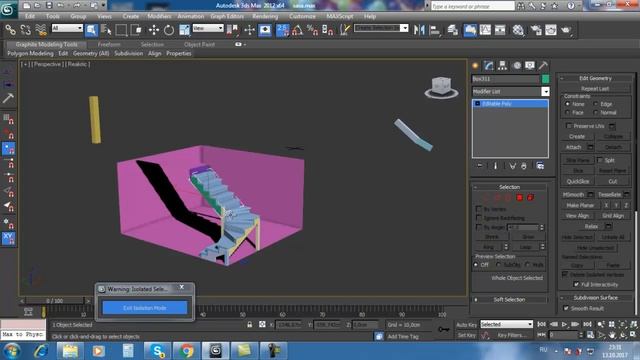Switch to the Motion panel icon
640x360 pixels.
[x=517, y=65]
